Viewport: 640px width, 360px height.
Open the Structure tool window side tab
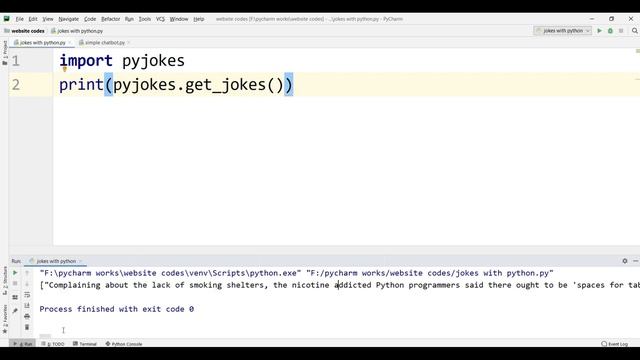4,281
